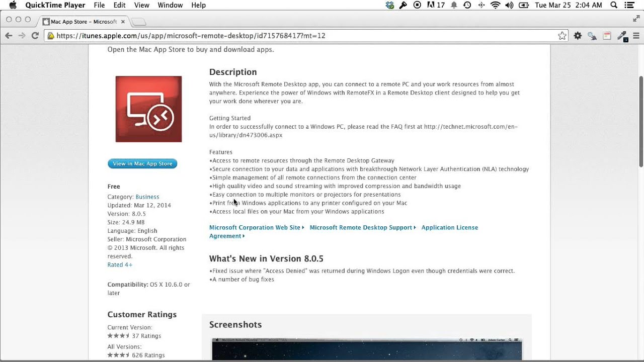Screen dimensions: 644x362
Task: Click the app screenshot thumbnail under Screenshots
Action: pyautogui.click(x=367, y=349)
